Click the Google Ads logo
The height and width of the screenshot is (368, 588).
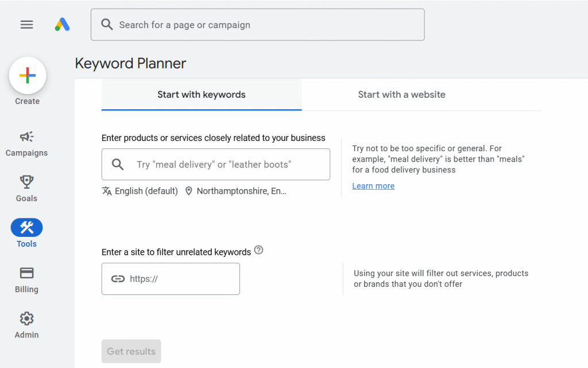tap(62, 25)
